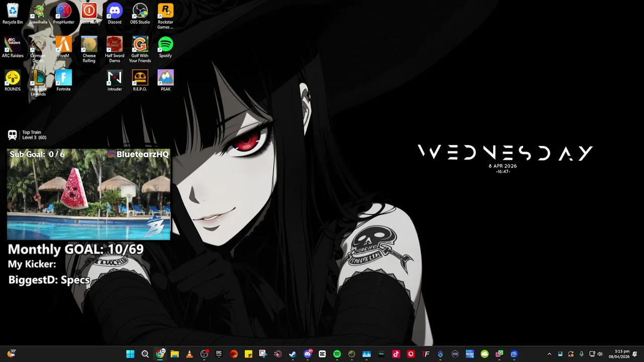Open File Explorer from taskbar

[x=175, y=354]
